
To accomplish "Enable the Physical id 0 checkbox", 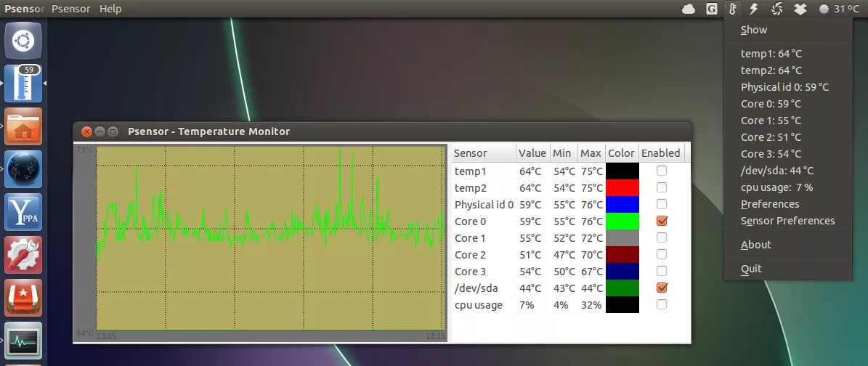I will point(662,204).
